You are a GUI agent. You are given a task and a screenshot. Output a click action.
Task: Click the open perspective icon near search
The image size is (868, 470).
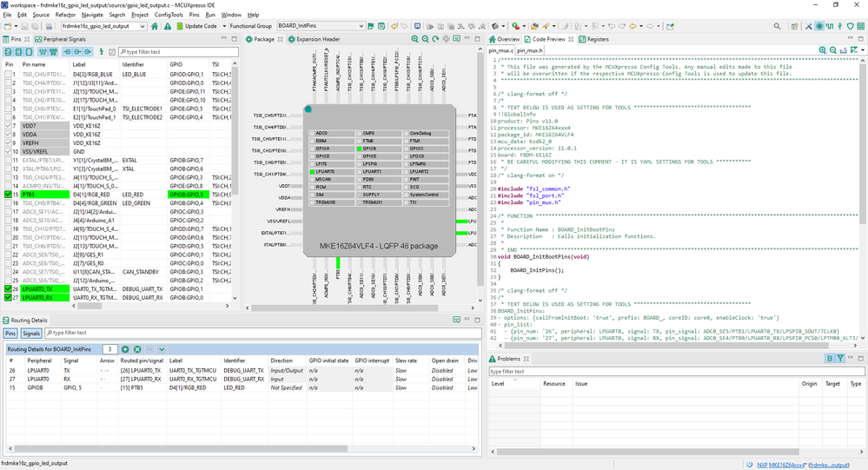coord(795,26)
